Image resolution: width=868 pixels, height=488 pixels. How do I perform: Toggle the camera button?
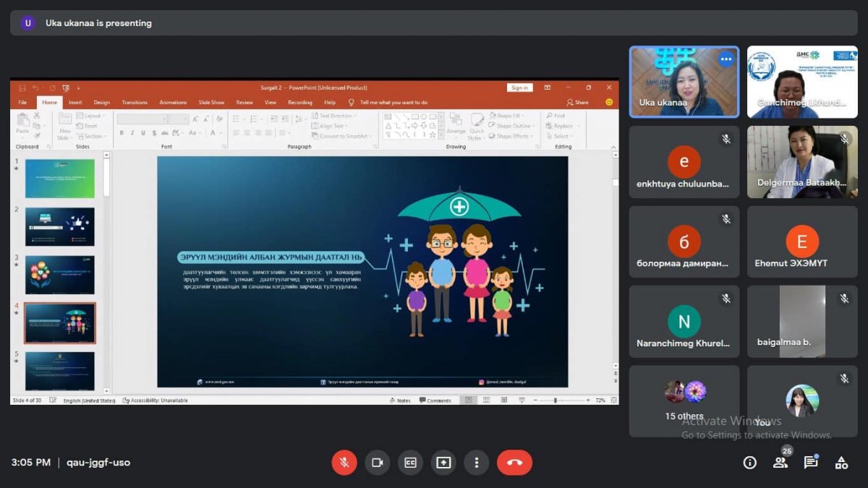[377, 463]
